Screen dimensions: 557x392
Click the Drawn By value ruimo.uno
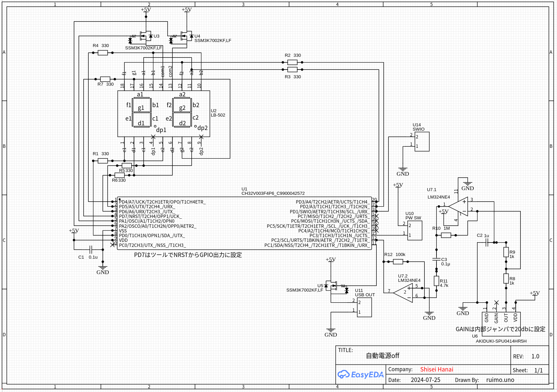[x=500, y=380]
